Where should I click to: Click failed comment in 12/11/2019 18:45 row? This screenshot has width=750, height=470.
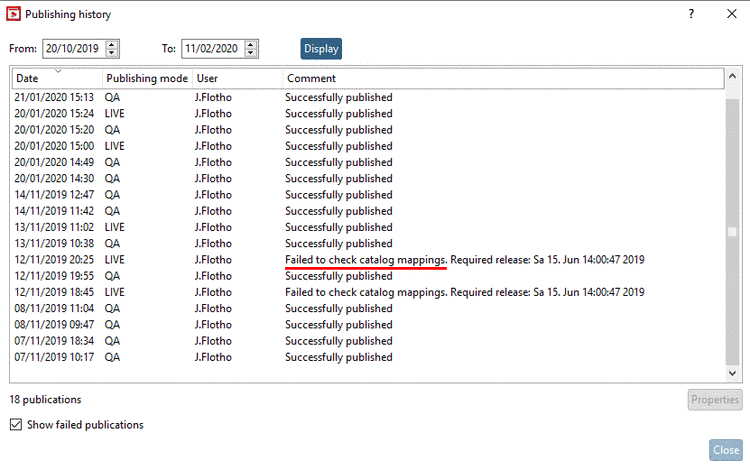coord(464,293)
